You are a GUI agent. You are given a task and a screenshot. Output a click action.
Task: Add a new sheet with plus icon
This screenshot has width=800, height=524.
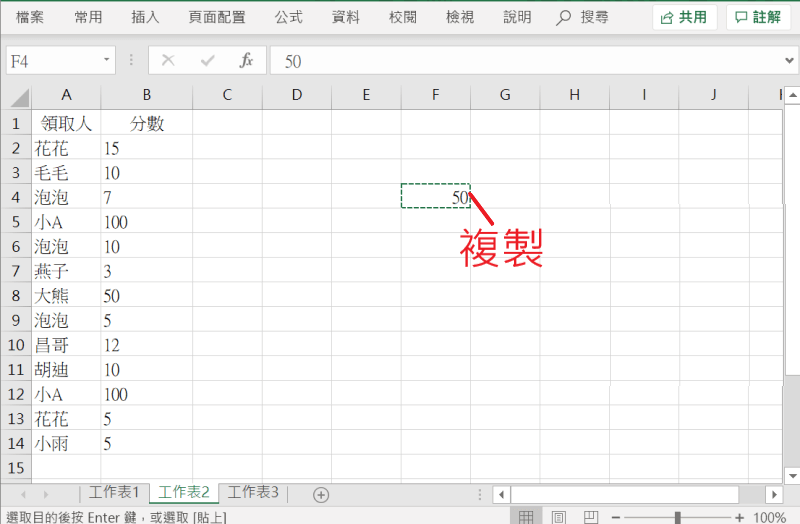click(x=321, y=494)
